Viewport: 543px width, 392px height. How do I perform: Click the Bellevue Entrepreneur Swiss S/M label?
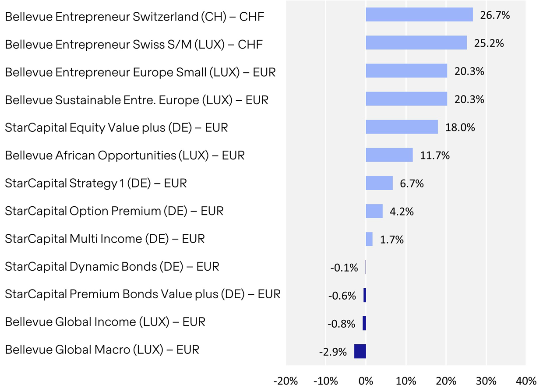[134, 44]
